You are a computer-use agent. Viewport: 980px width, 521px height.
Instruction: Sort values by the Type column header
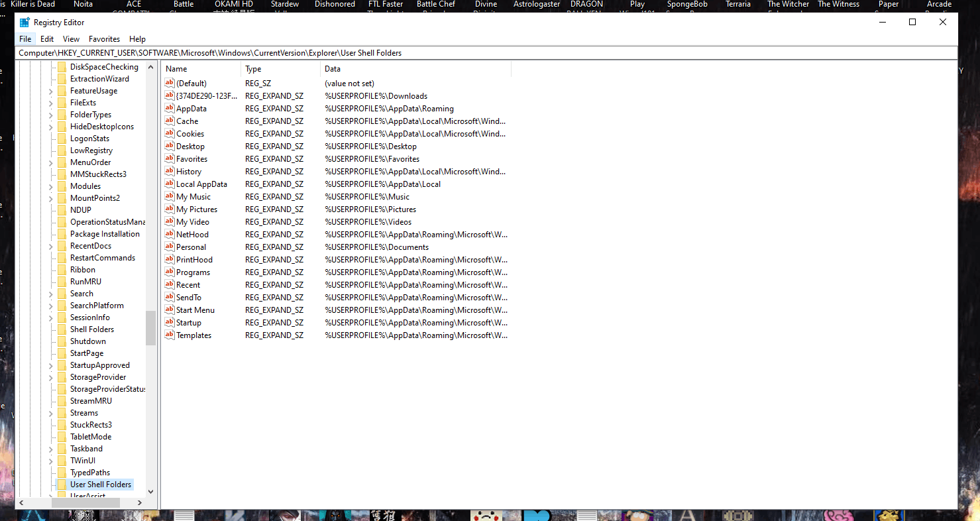point(281,69)
